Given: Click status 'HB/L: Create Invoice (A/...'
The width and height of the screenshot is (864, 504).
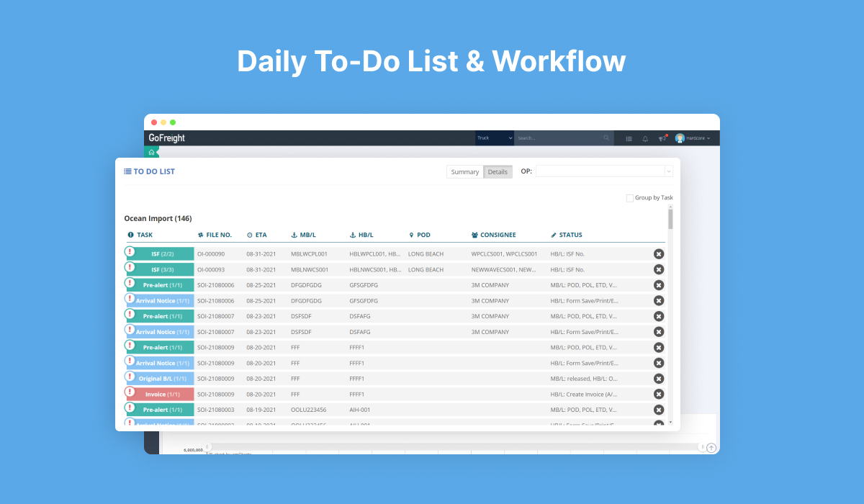Looking at the screenshot, I should pos(584,395).
